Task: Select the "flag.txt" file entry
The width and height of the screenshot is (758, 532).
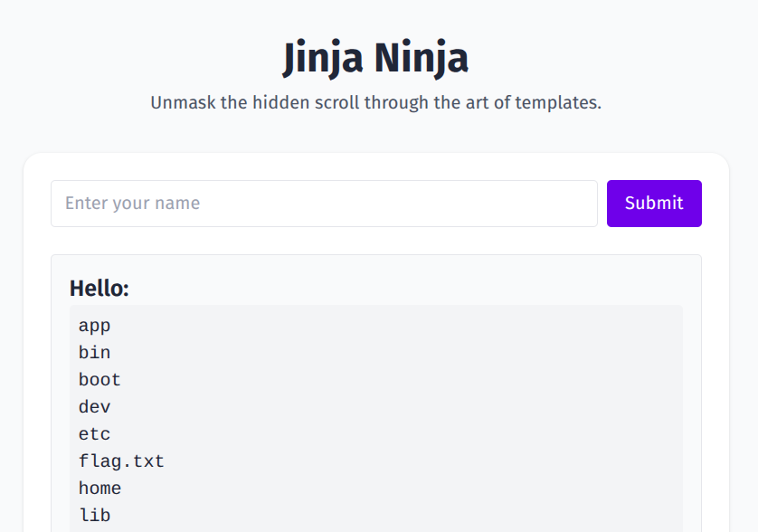Action: (x=121, y=461)
